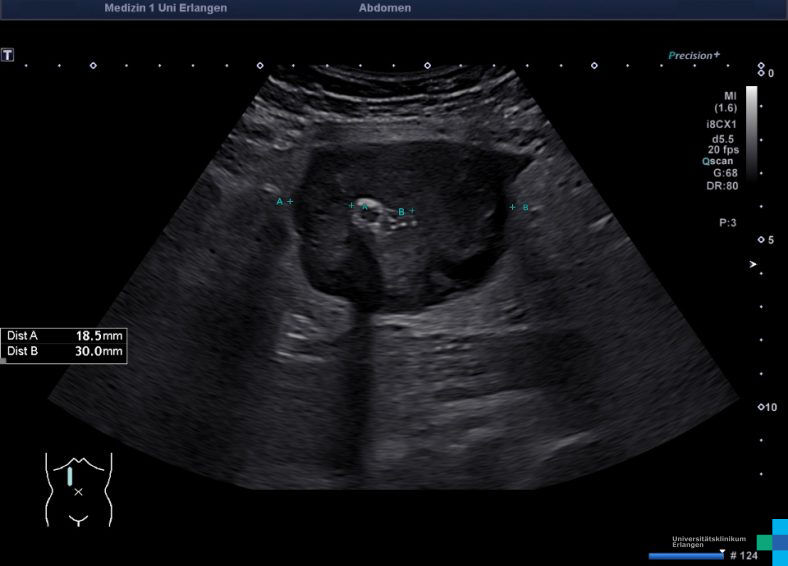
Task: Click the focus position arrow on depth scale
Action: (754, 265)
